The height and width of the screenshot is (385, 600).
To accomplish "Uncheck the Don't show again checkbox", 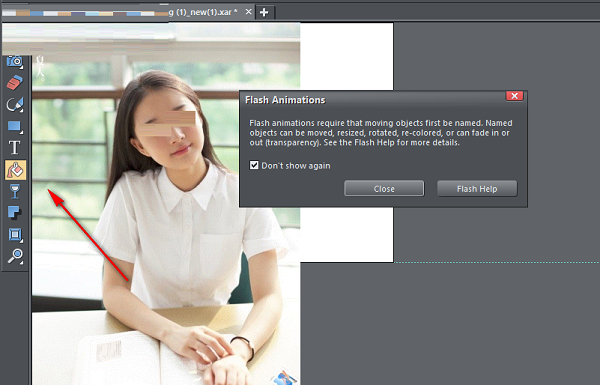I will point(254,165).
